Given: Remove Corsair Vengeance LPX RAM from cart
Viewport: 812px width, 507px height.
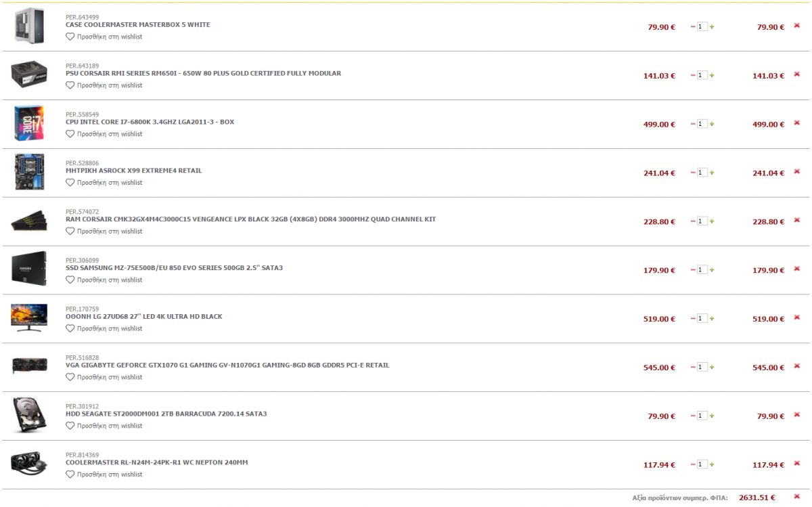Looking at the screenshot, I should pos(796,220).
